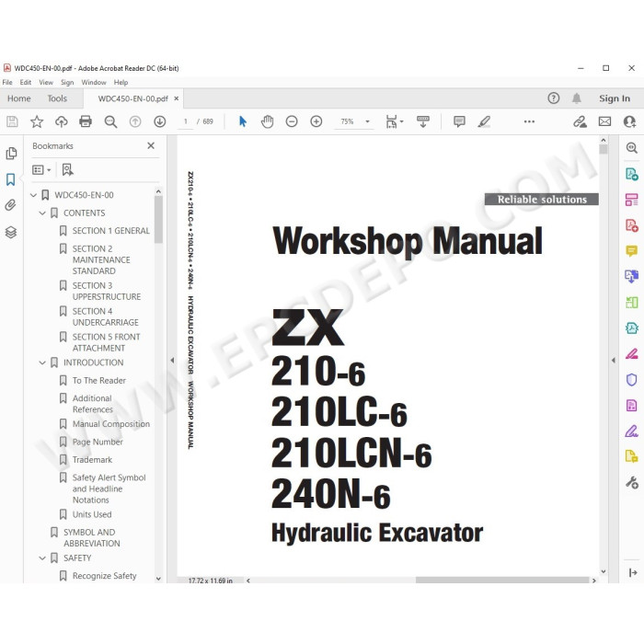Toggle the Bookmarks panel sidebar icon

pos(11,179)
